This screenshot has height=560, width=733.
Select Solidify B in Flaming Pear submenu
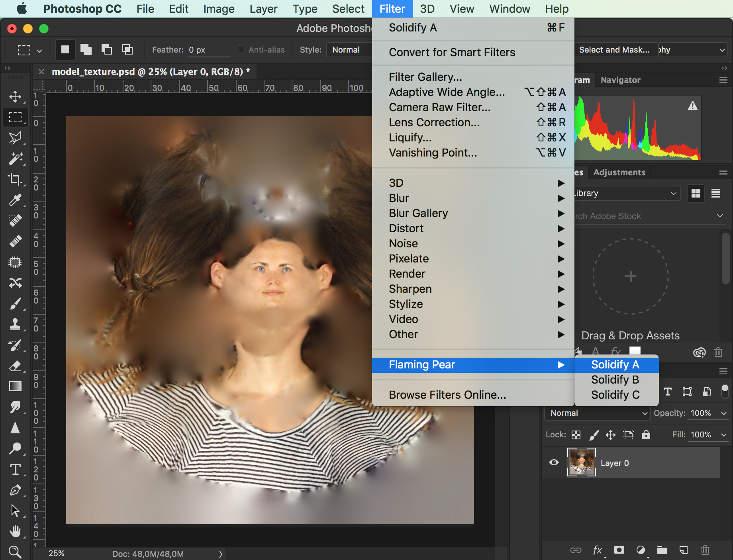pos(616,380)
